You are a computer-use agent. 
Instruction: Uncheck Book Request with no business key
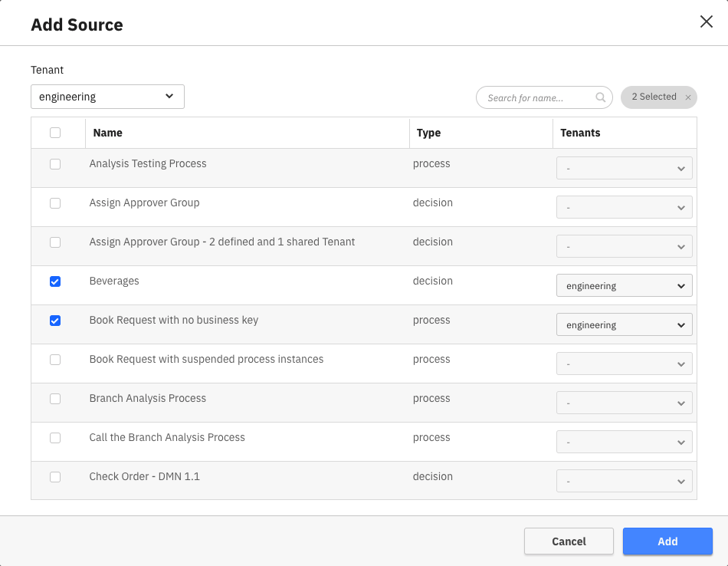point(55,321)
